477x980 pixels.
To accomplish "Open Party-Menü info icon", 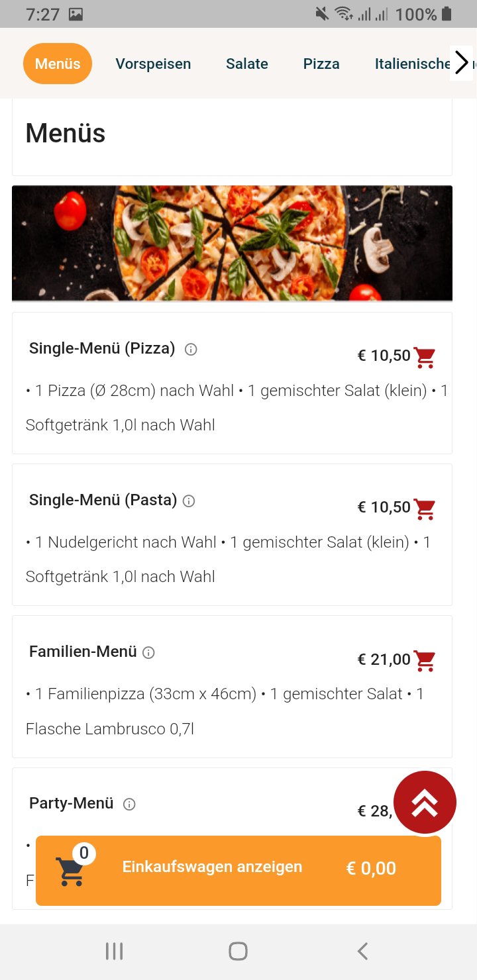I will pos(130,805).
